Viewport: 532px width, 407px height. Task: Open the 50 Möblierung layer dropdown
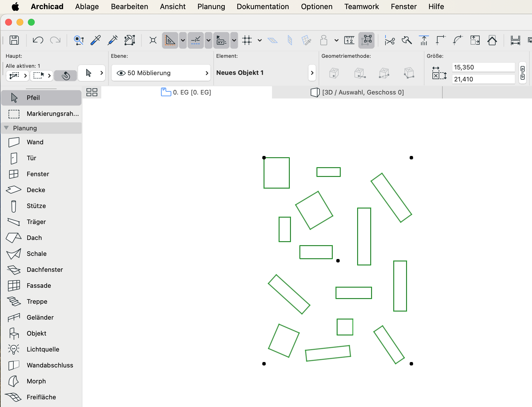pos(161,73)
